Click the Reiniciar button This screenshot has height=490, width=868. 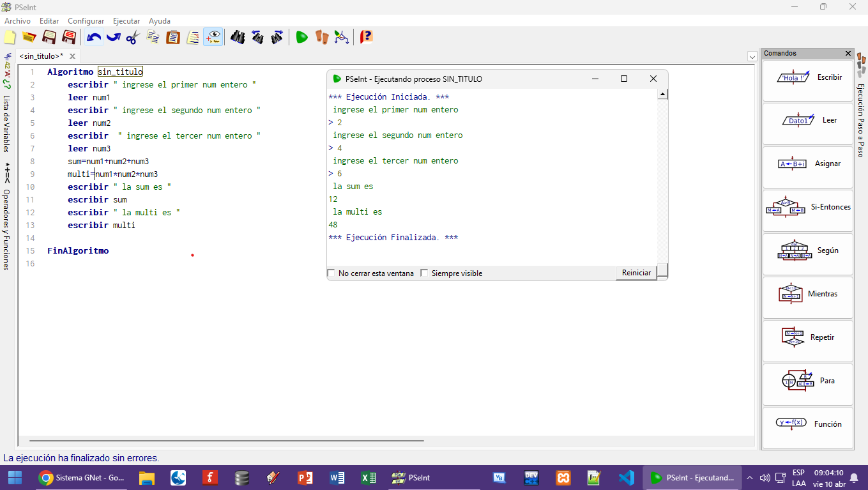coord(636,273)
